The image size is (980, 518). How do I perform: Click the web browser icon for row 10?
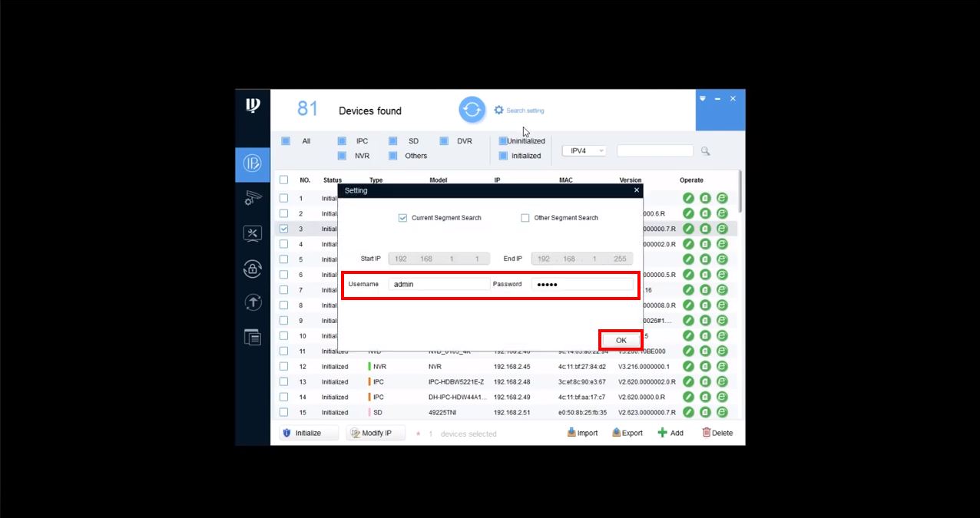click(722, 335)
